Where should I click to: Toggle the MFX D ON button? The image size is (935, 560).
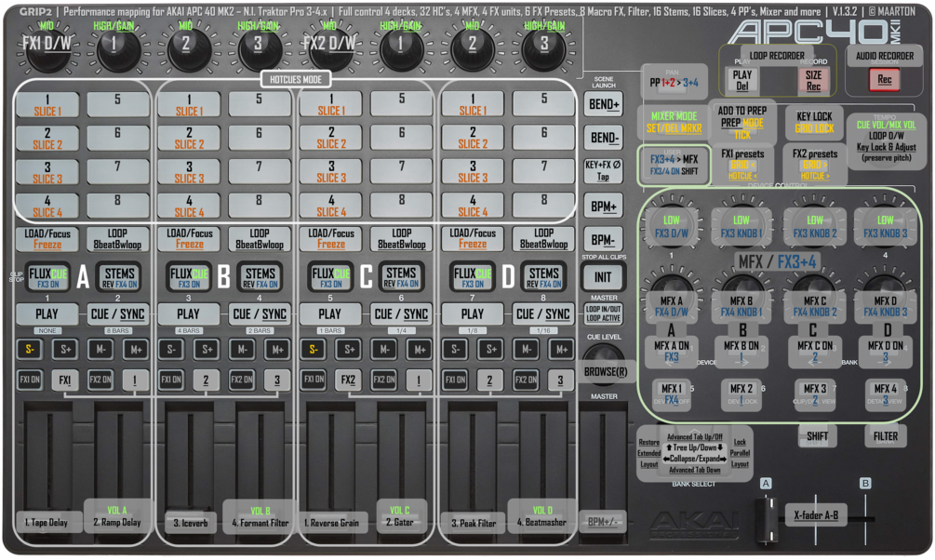[886, 352]
